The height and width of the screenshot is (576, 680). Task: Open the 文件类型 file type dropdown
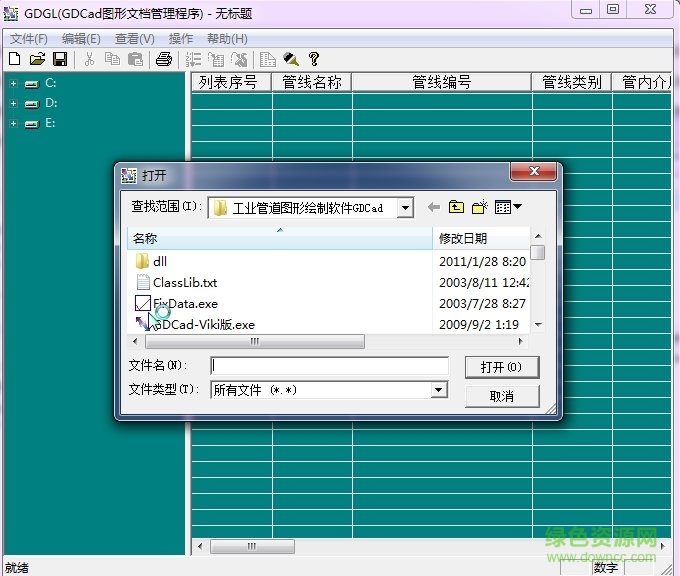(438, 390)
